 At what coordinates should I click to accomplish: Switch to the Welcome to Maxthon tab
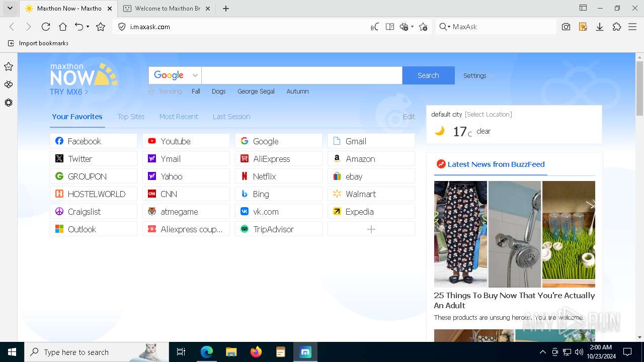(168, 8)
